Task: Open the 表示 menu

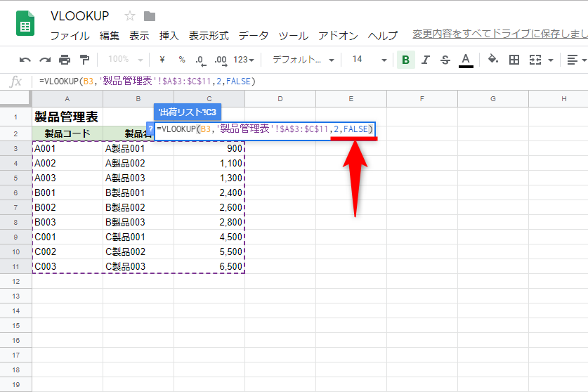Action: tap(139, 36)
